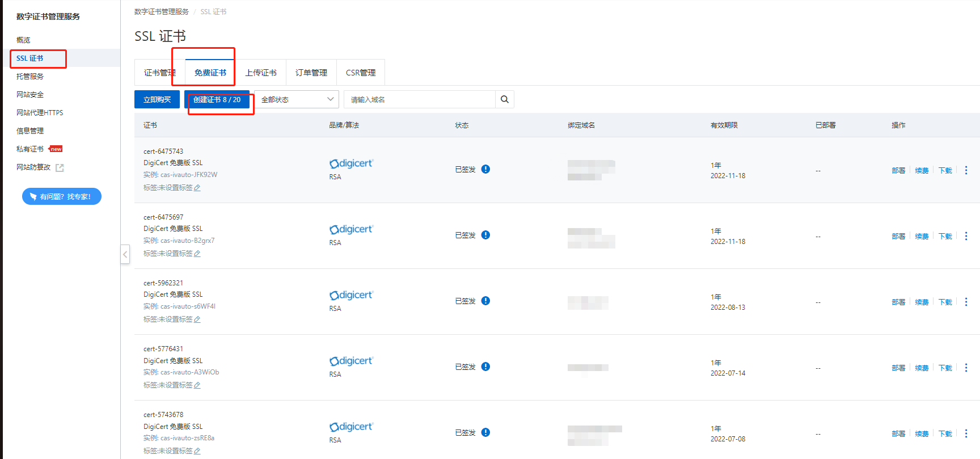Click the search magnifier icon
Image resolution: width=980 pixels, height=459 pixels.
pyautogui.click(x=504, y=99)
